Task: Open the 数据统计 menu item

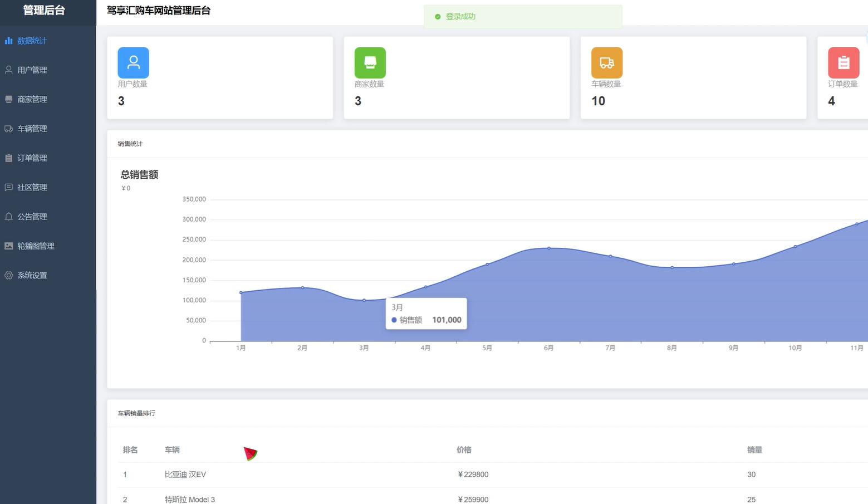Action: tap(48, 41)
